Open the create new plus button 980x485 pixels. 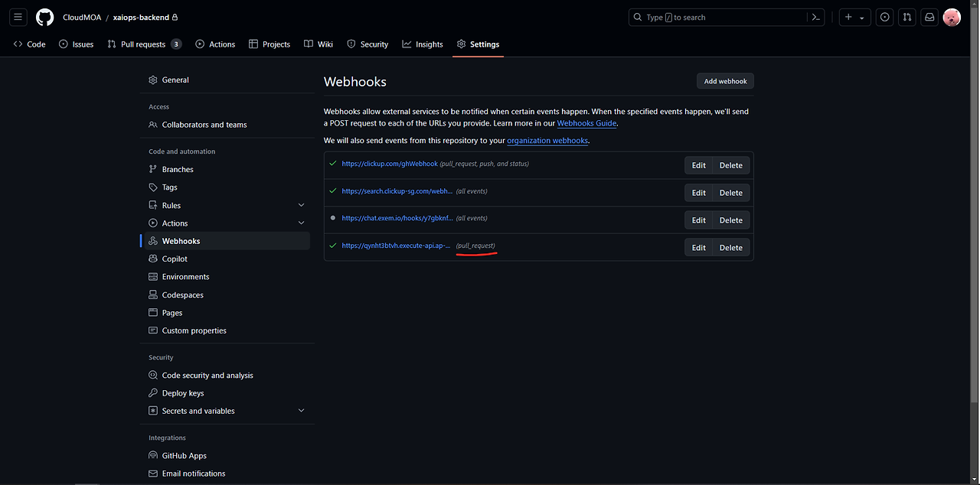(848, 17)
